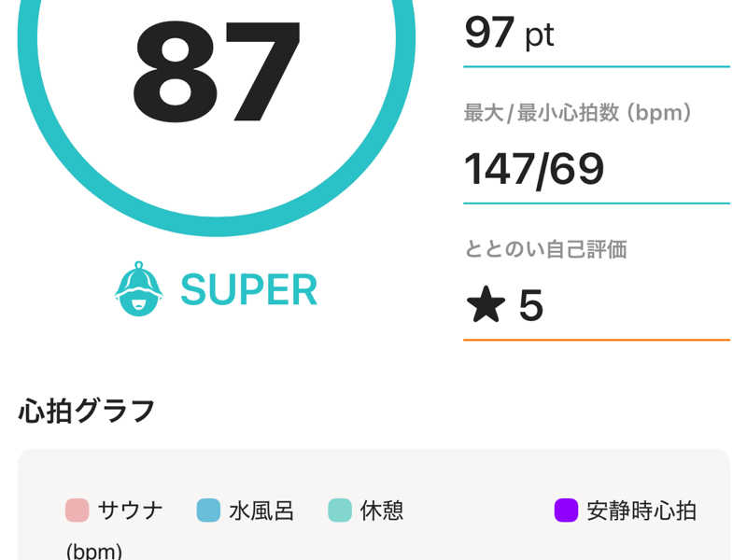Tap the 安静時心拍 legend label
747x560 pixels.
point(641,511)
